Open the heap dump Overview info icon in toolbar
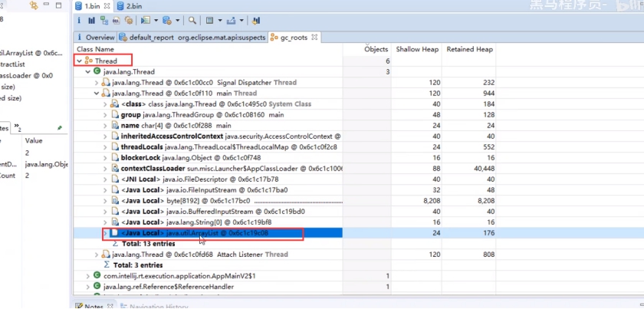The height and width of the screenshot is (309, 644). (x=79, y=20)
